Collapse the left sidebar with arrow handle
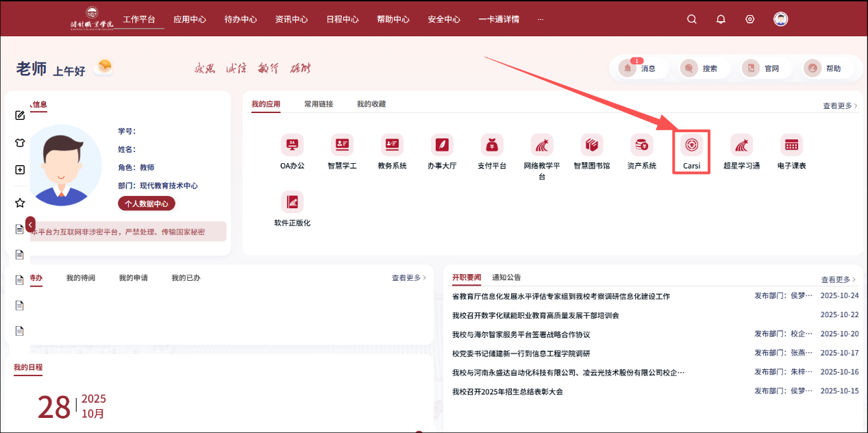The image size is (868, 433). tap(30, 224)
